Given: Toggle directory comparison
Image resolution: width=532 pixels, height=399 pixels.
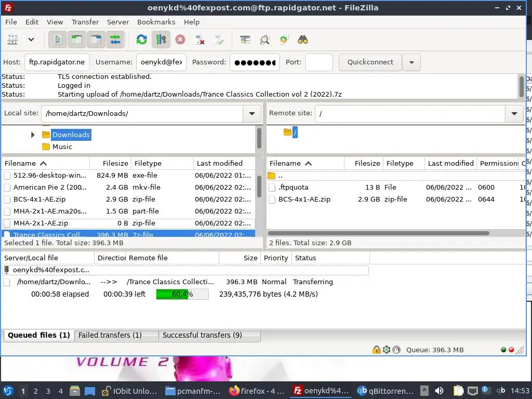Looking at the screenshot, I should (264, 39).
